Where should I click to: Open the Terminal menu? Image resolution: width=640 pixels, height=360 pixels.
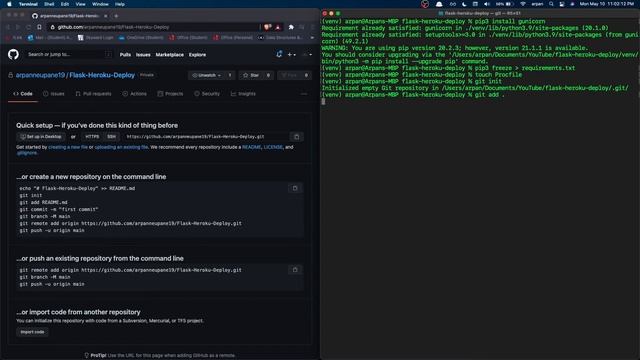[x=28, y=4]
